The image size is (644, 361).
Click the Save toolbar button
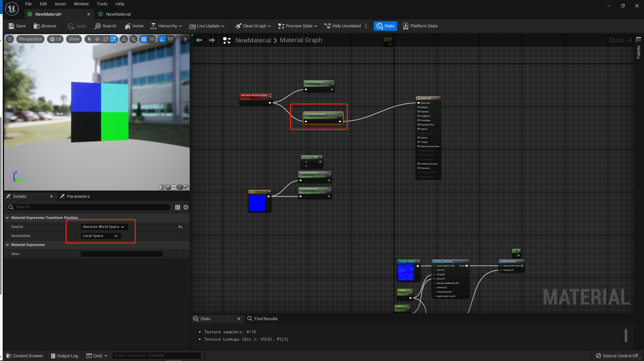(x=17, y=26)
